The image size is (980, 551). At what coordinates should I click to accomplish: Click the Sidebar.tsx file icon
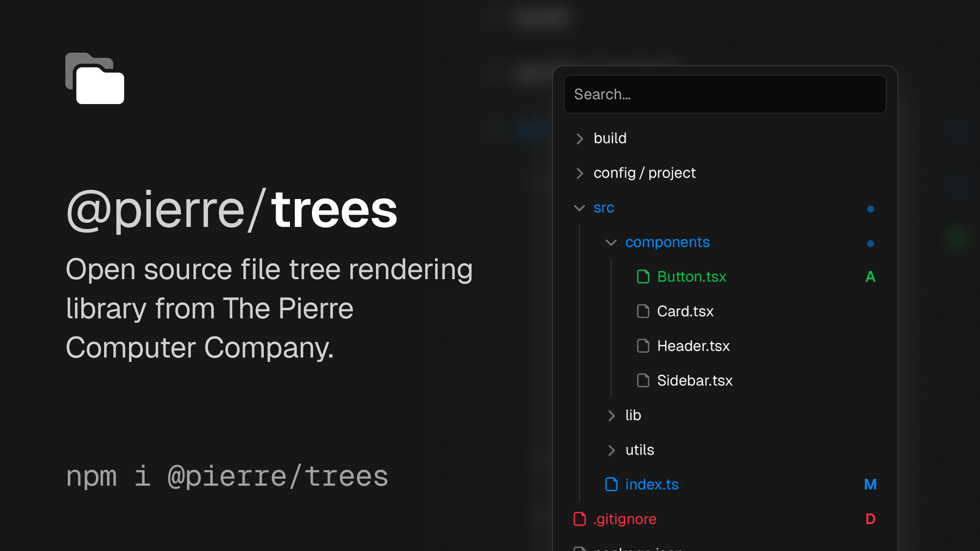[x=643, y=381]
